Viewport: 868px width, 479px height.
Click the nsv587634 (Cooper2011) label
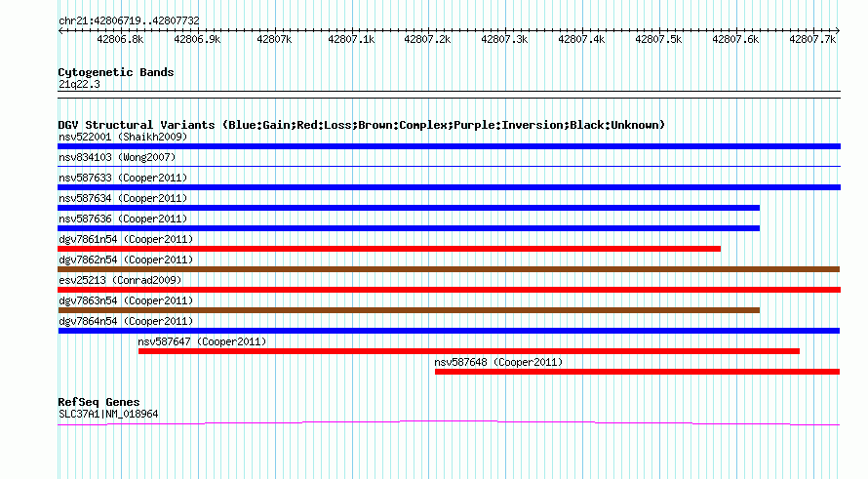point(123,198)
